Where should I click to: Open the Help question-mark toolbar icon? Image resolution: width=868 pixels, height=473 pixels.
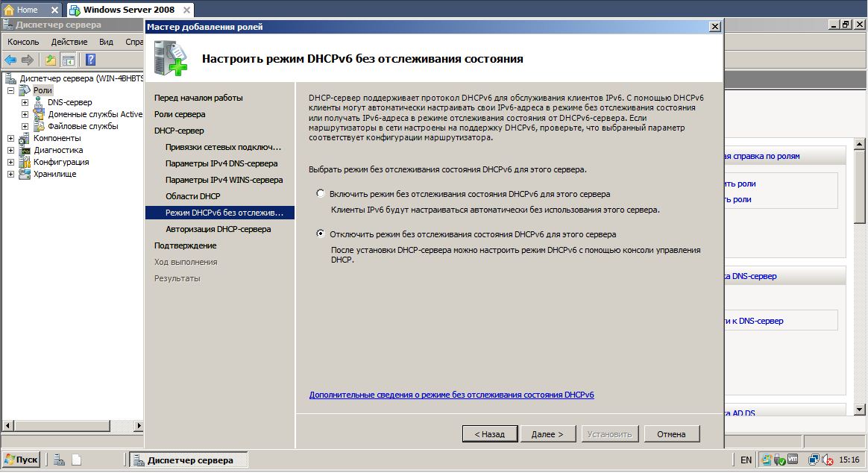tap(91, 60)
